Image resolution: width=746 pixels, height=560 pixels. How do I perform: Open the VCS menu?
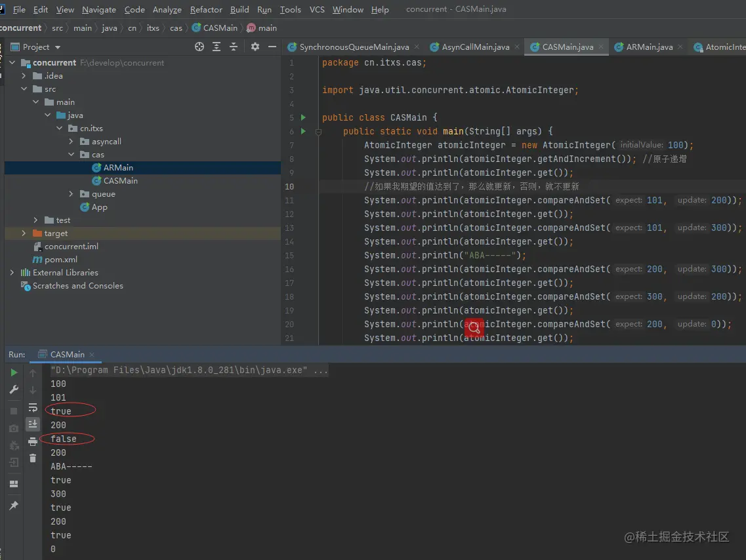tap(317, 9)
